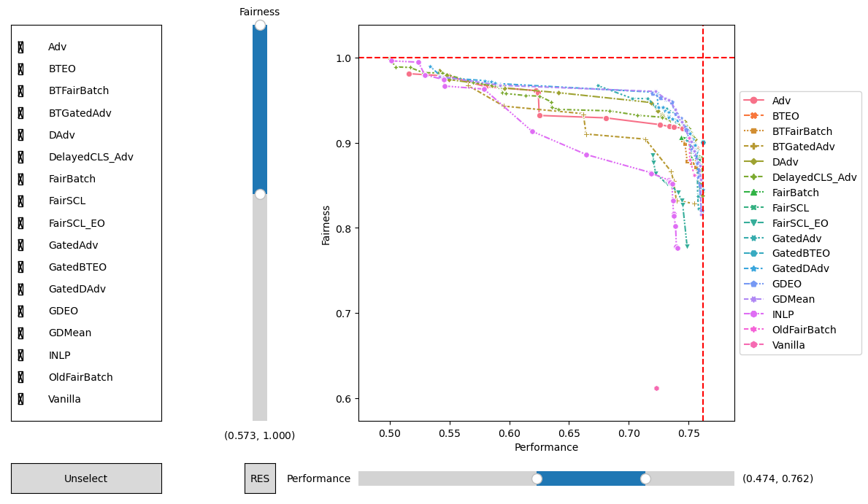This screenshot has width=868, height=504.
Task: Click the Adv marker in the legend
Action: pos(753,101)
